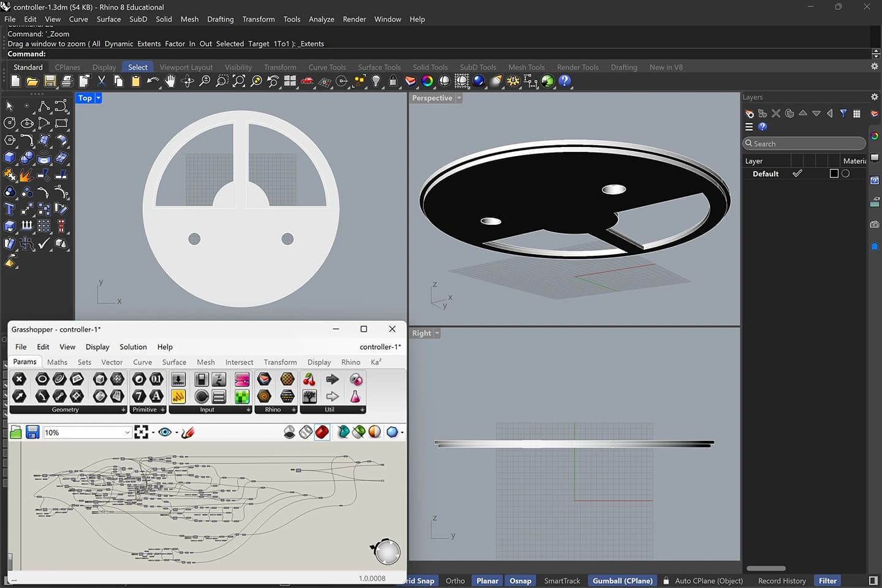
Task: Click the Grasshopper sketch pencil icon
Action: [188, 432]
